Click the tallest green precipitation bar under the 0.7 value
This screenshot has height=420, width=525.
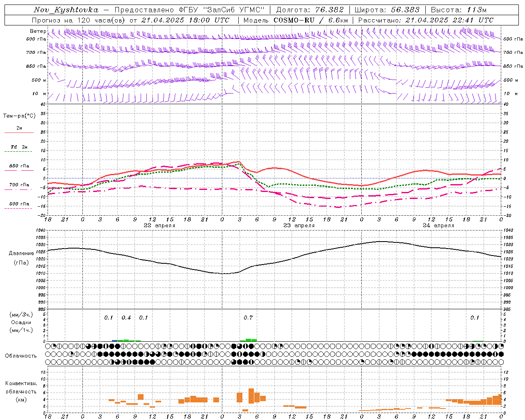click(249, 340)
